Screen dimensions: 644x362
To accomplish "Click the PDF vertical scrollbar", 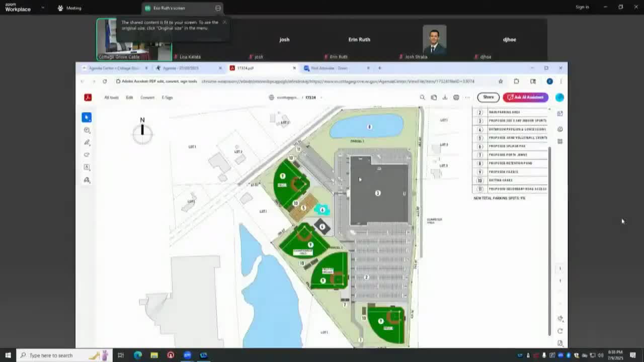I will (x=549, y=241).
